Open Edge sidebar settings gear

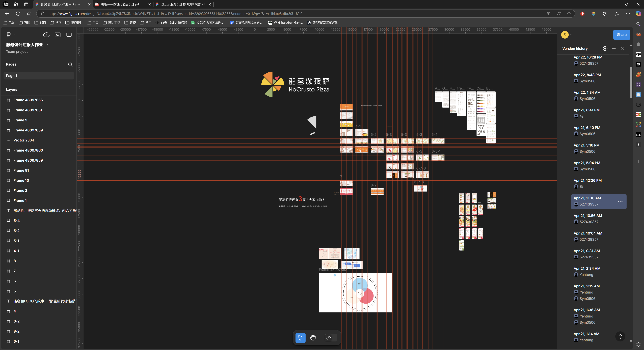point(638,344)
